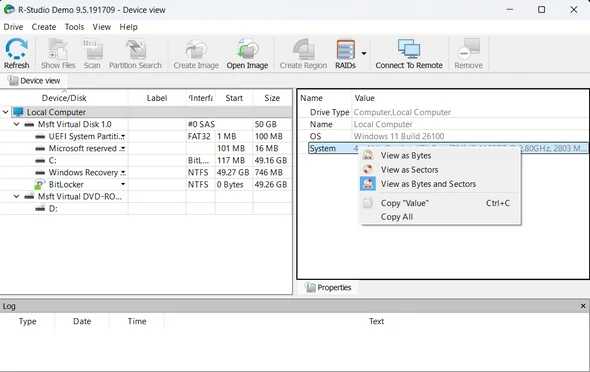Close the Log panel

click(583, 306)
